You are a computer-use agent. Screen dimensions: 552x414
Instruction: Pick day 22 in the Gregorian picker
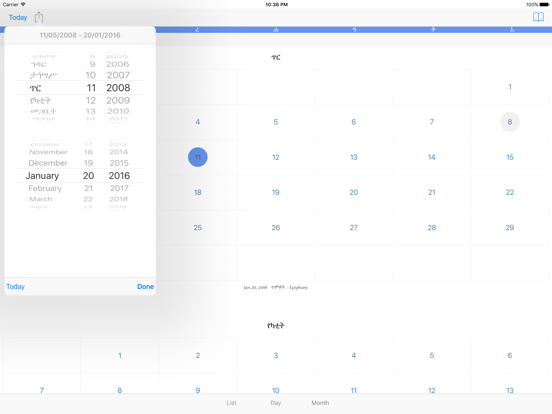coord(88,199)
